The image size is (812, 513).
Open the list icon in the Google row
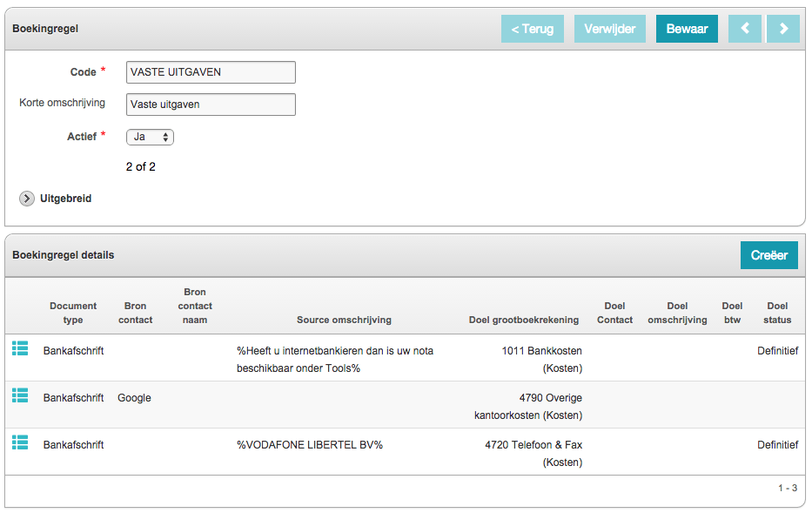tap(20, 395)
